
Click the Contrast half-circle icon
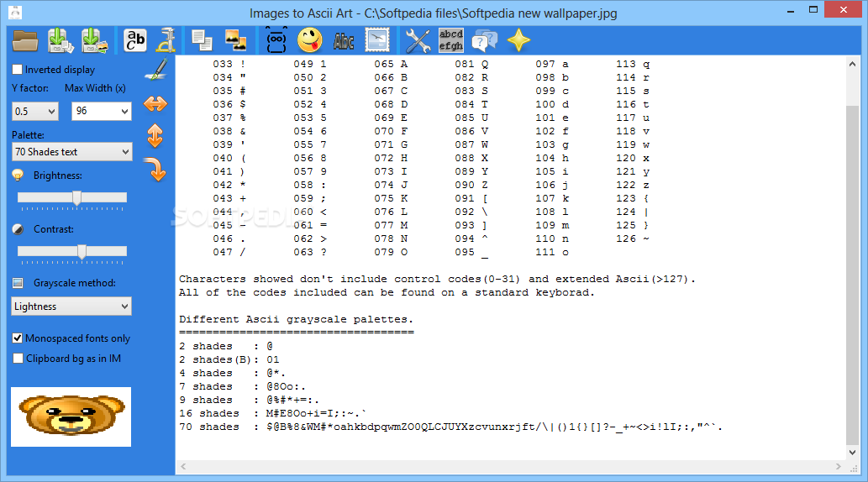click(18, 229)
